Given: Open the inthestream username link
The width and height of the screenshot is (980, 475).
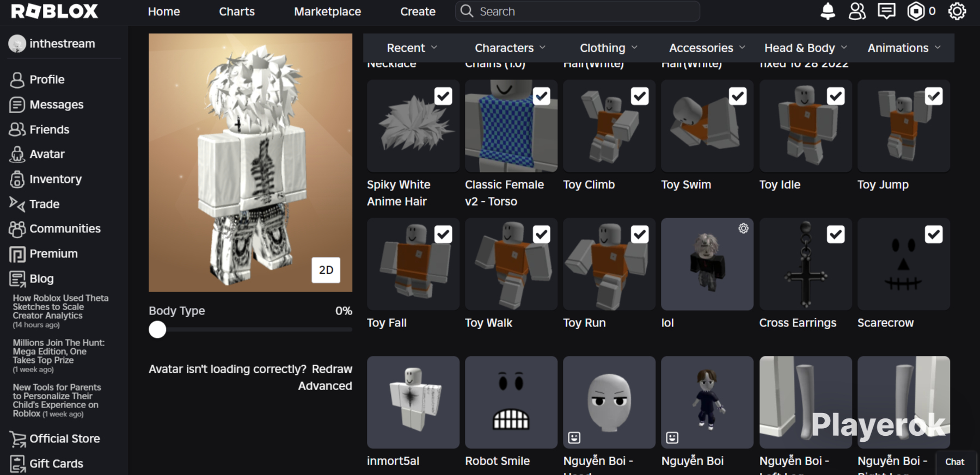Looking at the screenshot, I should (62, 44).
